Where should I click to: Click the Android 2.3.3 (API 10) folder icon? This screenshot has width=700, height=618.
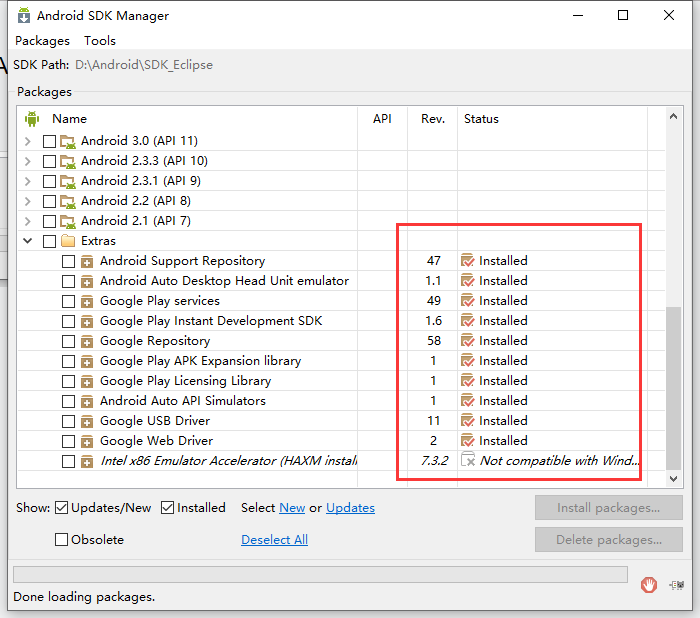[x=68, y=161]
